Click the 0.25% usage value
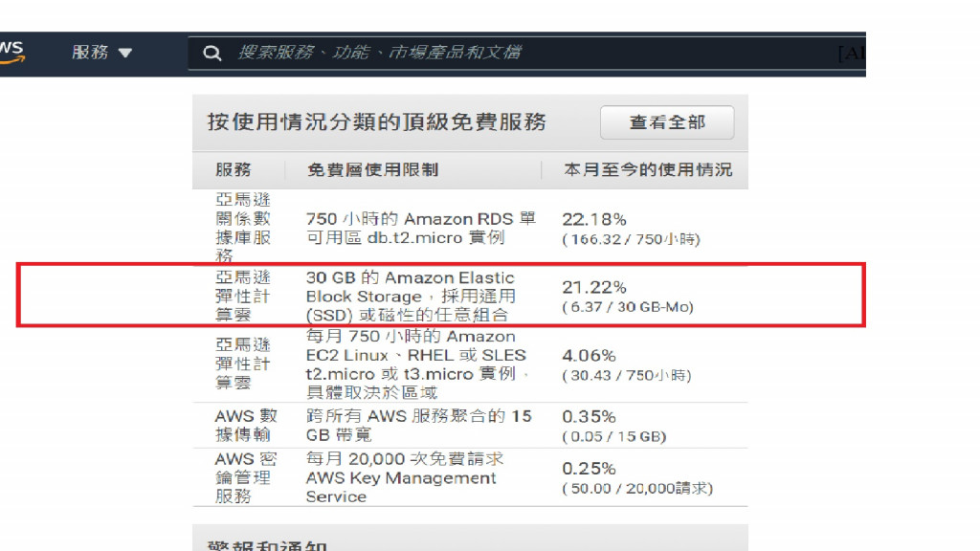Image resolution: width=980 pixels, height=551 pixels. [589, 469]
